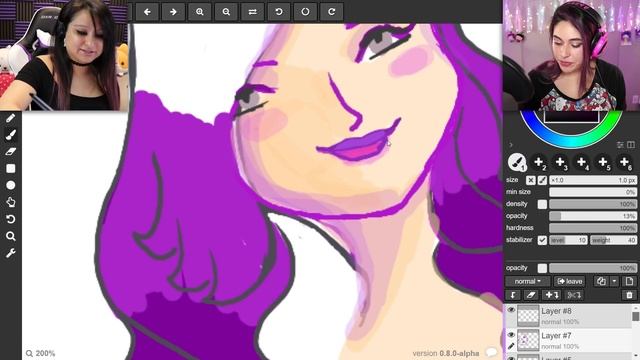This screenshot has height=360, width=640.
Task: Select the Rotate view tool in left toolbar
Action: (11, 219)
